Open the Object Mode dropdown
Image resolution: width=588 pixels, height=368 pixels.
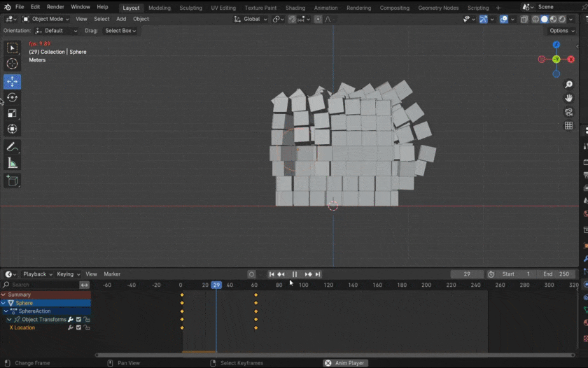[x=45, y=19]
